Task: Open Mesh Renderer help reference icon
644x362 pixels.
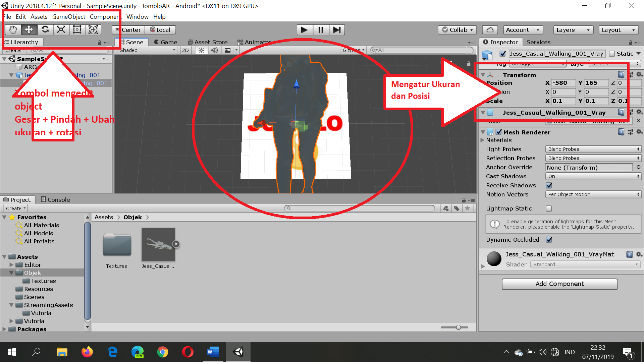Action: (x=621, y=132)
